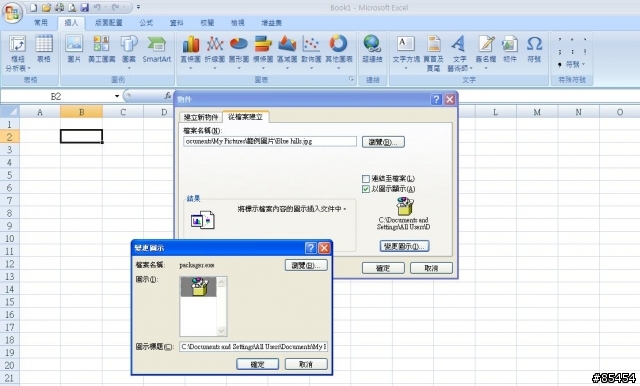
Task: Open the WordArt gallery
Action: click(460, 53)
